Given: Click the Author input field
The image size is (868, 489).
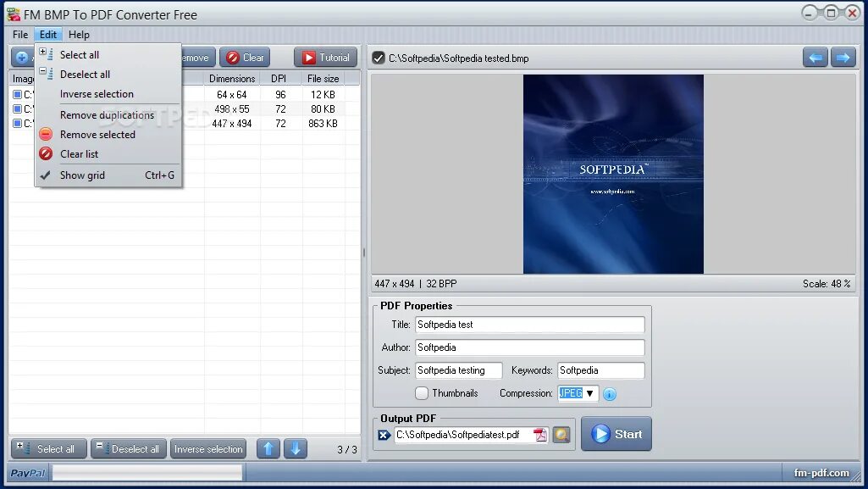Looking at the screenshot, I should (530, 347).
